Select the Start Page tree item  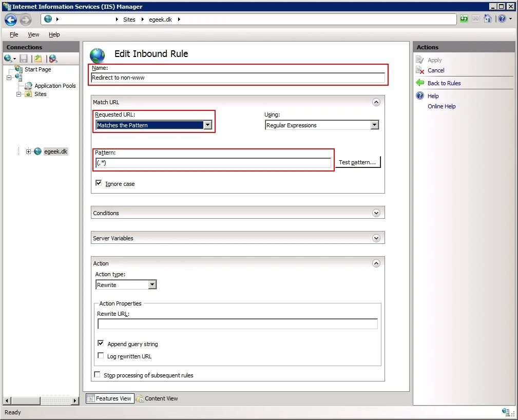(37, 69)
